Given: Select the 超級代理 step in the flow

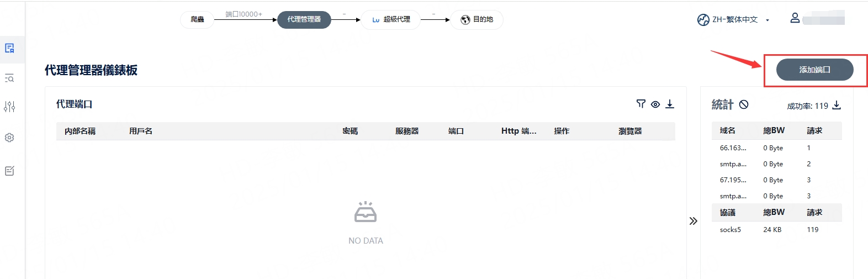Looking at the screenshot, I should point(390,19).
